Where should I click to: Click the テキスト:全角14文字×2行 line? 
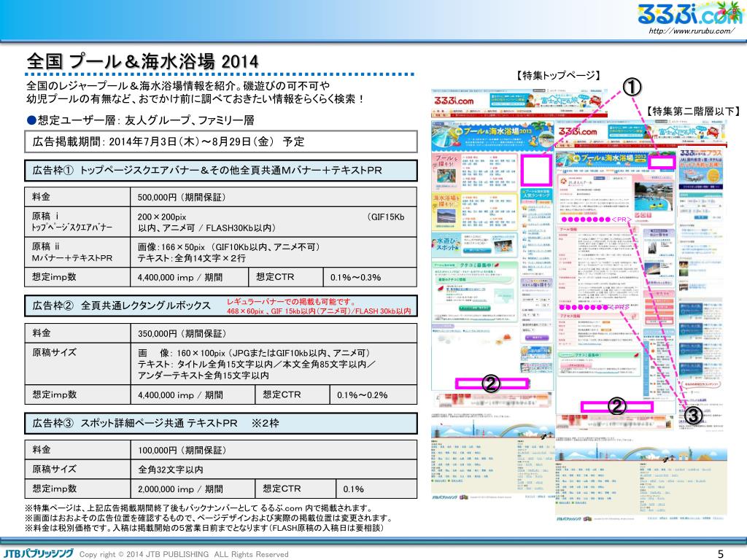click(x=192, y=258)
